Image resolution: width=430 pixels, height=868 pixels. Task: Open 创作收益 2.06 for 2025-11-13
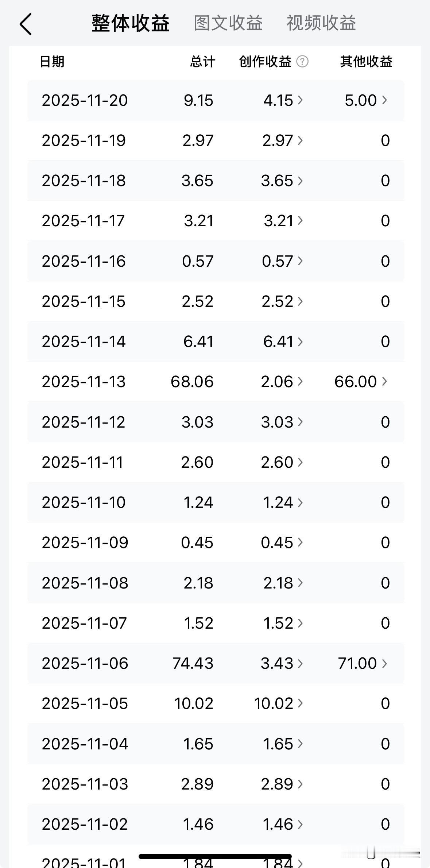tap(282, 382)
